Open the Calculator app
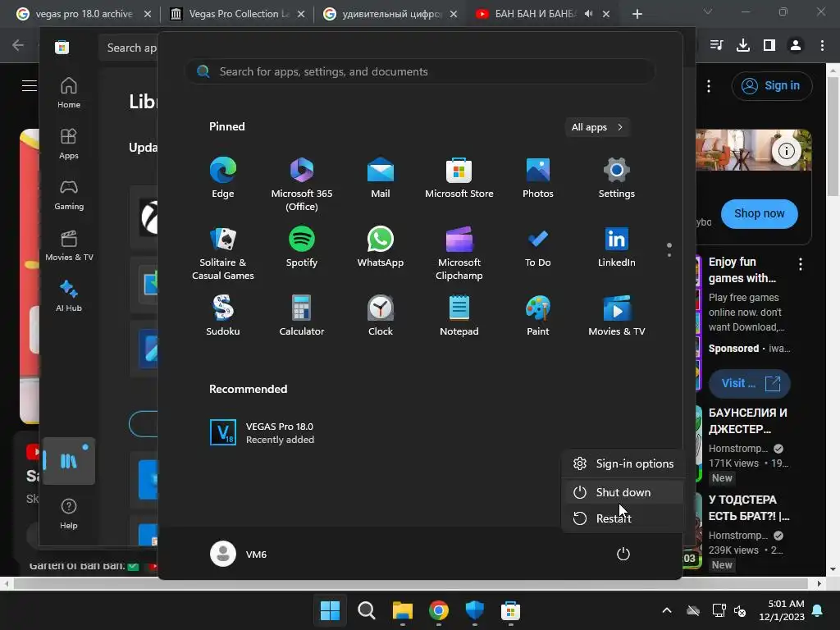Viewport: 840px width, 630px height. point(302,316)
